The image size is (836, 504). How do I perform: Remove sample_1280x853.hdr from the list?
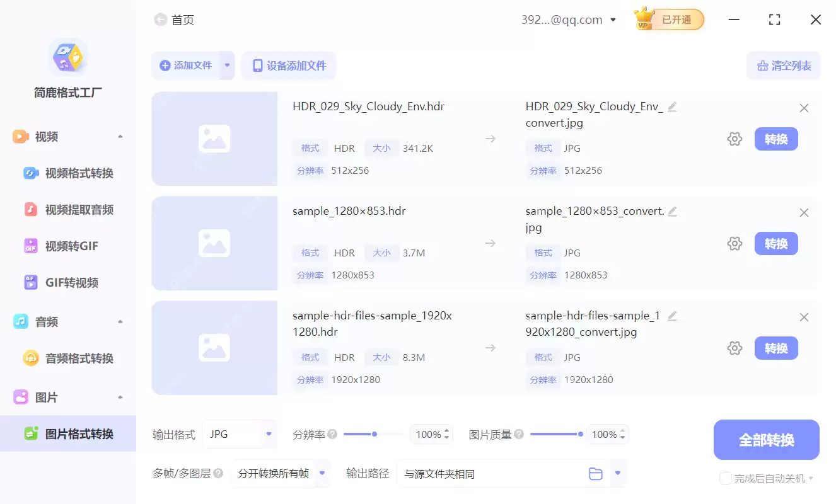point(804,212)
